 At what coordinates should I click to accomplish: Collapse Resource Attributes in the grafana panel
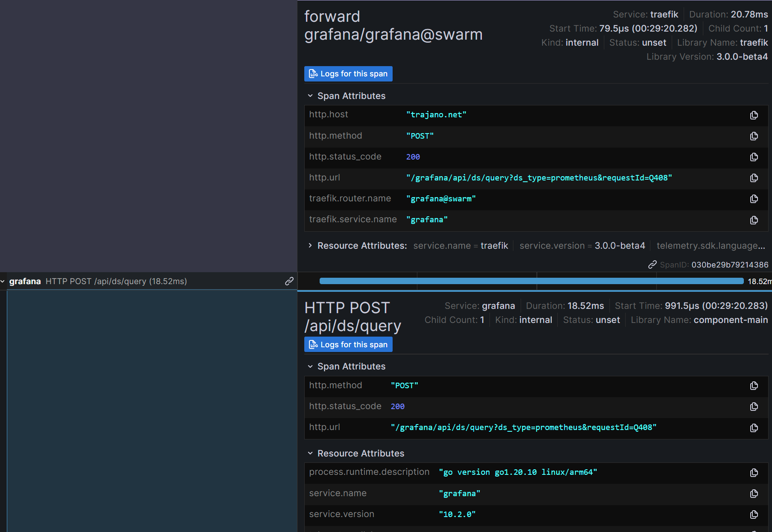coord(311,453)
